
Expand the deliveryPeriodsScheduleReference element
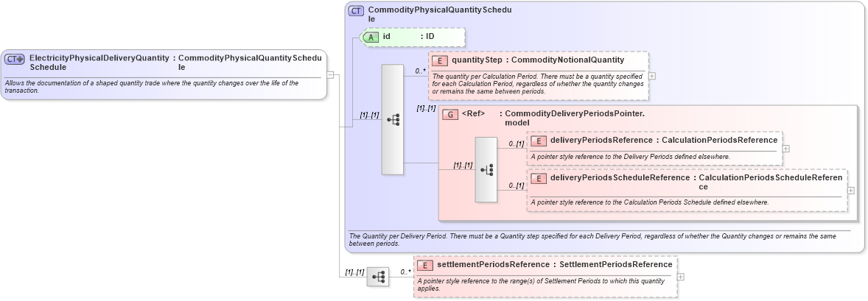851,191
